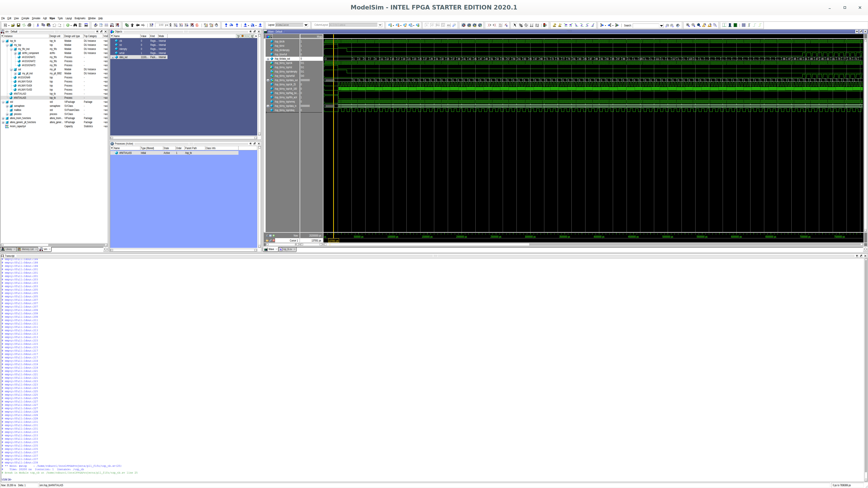This screenshot has height=488, width=868.
Task: Insert a wave cursor with the yellow cursor icon
Action: 555,25
